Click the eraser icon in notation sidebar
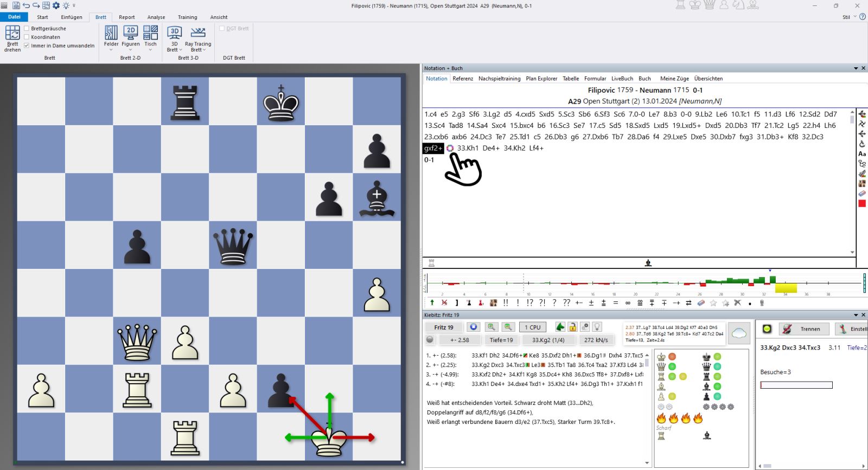 tap(862, 194)
